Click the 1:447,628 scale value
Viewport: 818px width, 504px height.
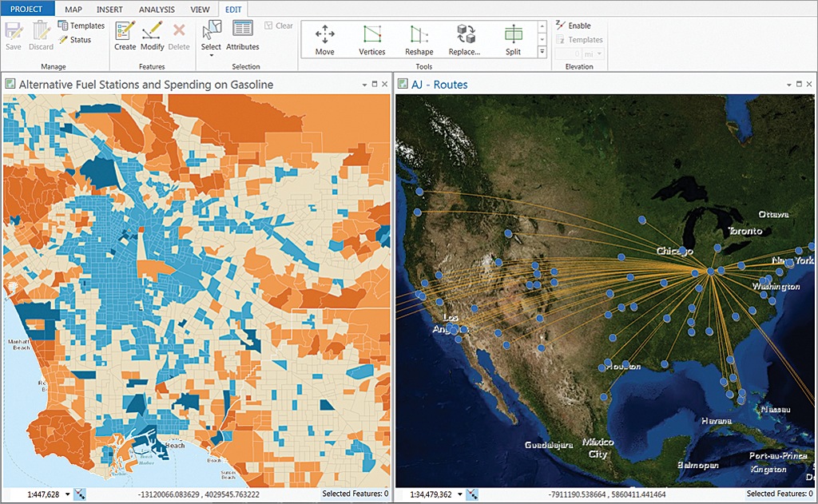click(43, 494)
